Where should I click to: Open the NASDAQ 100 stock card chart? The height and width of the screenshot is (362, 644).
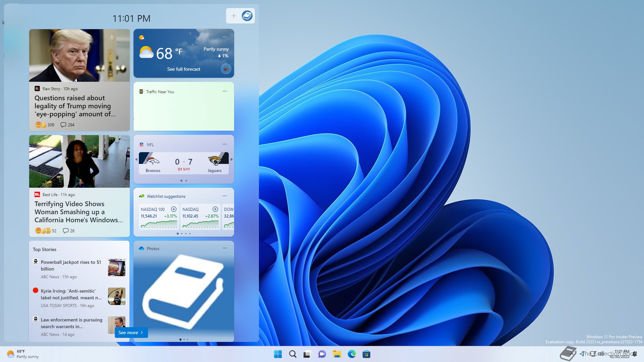(x=159, y=224)
